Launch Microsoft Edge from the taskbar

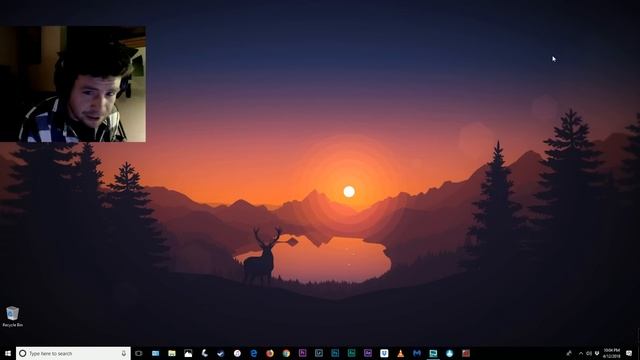tap(253, 353)
